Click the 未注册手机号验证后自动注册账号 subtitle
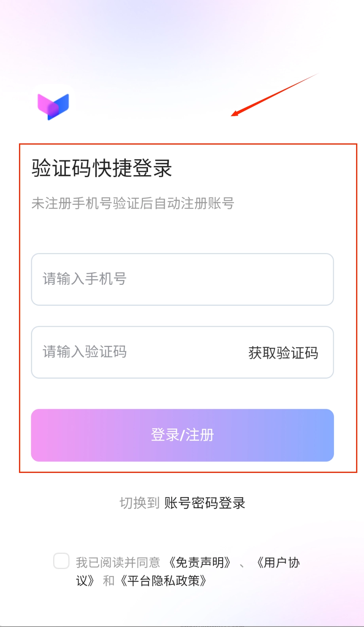Screen dimensions: 364x627 tap(133, 203)
